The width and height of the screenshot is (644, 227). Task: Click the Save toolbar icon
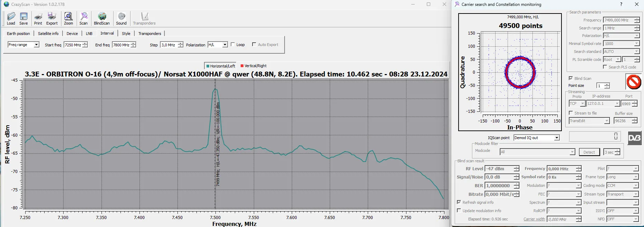[23, 19]
